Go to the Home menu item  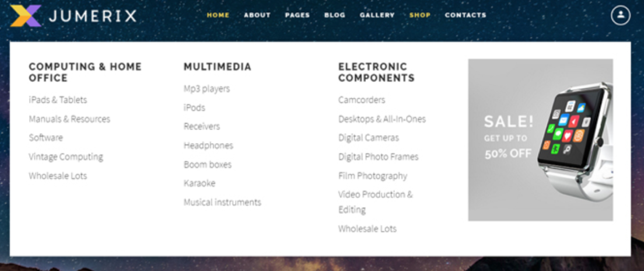point(218,15)
